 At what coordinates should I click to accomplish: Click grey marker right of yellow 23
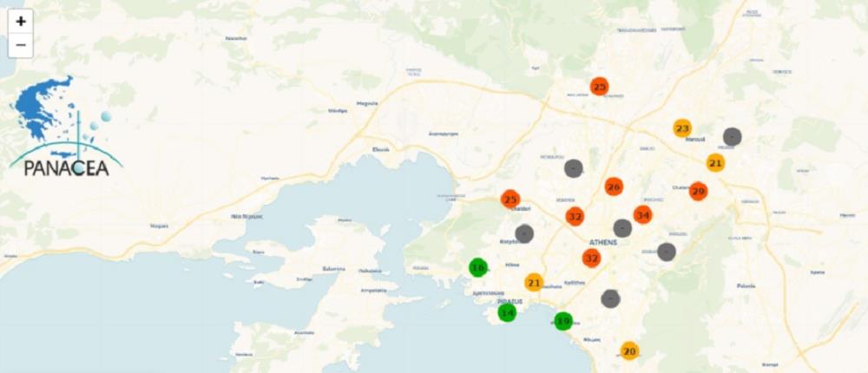[x=733, y=136]
